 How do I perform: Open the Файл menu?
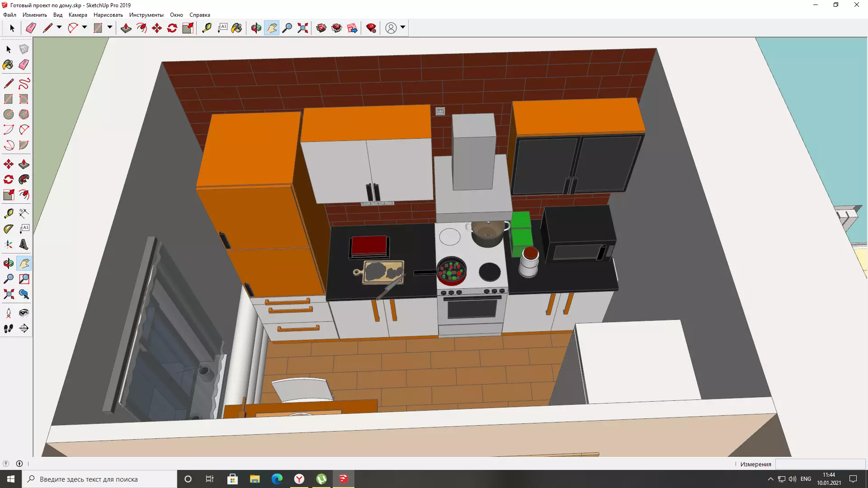click(x=9, y=15)
